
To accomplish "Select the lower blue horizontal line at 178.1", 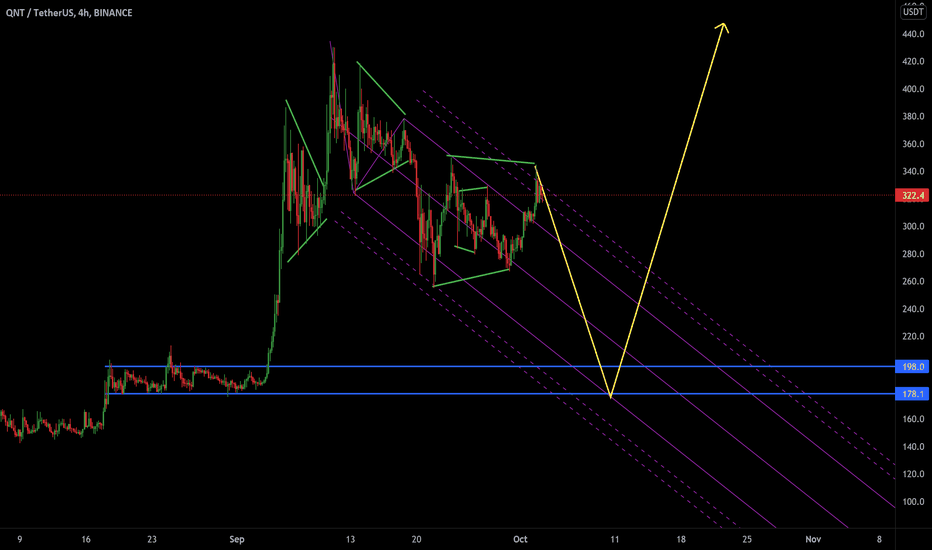I will [x=499, y=394].
